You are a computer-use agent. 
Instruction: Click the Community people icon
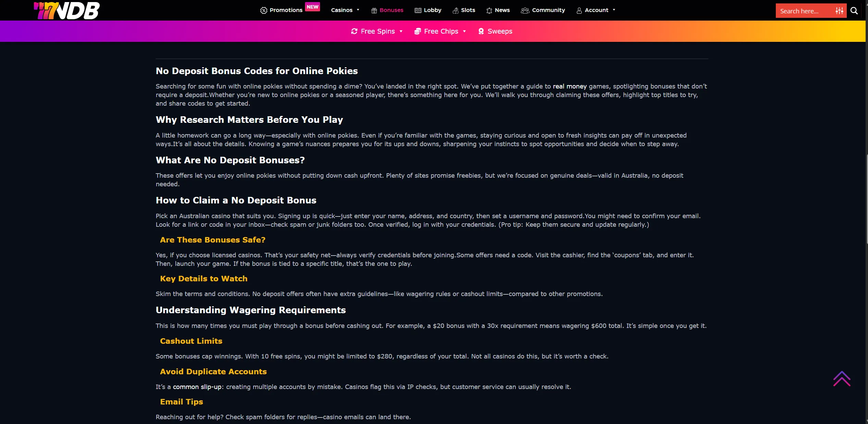[x=525, y=10]
